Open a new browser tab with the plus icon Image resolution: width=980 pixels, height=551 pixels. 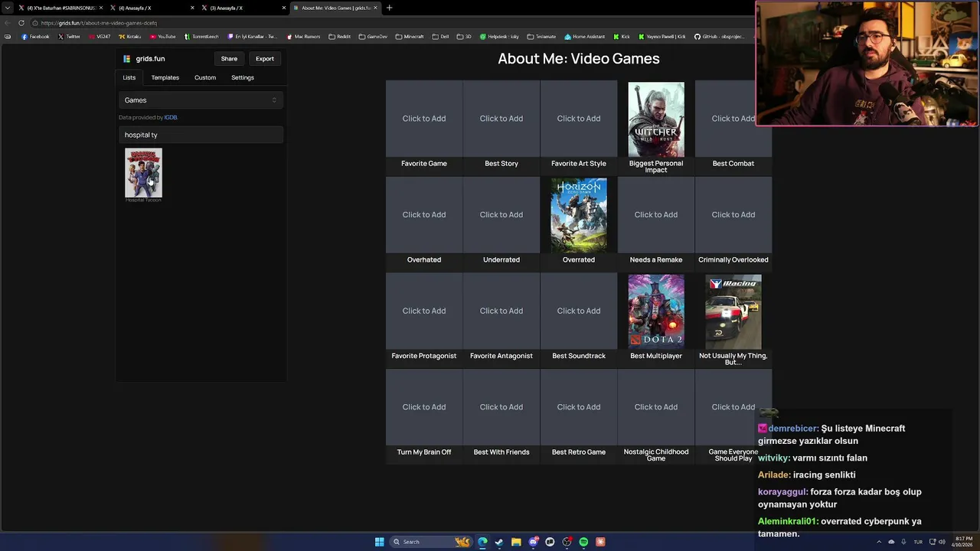click(x=389, y=8)
